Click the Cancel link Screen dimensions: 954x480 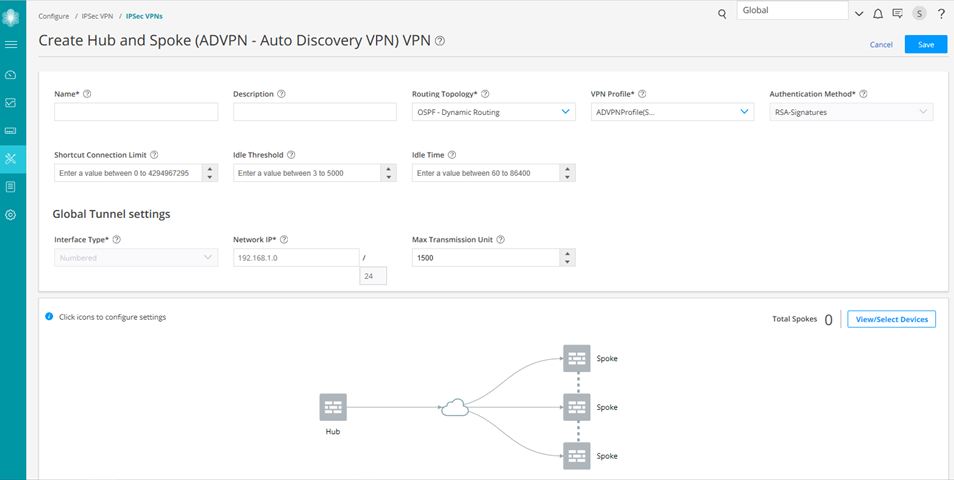[x=881, y=45]
